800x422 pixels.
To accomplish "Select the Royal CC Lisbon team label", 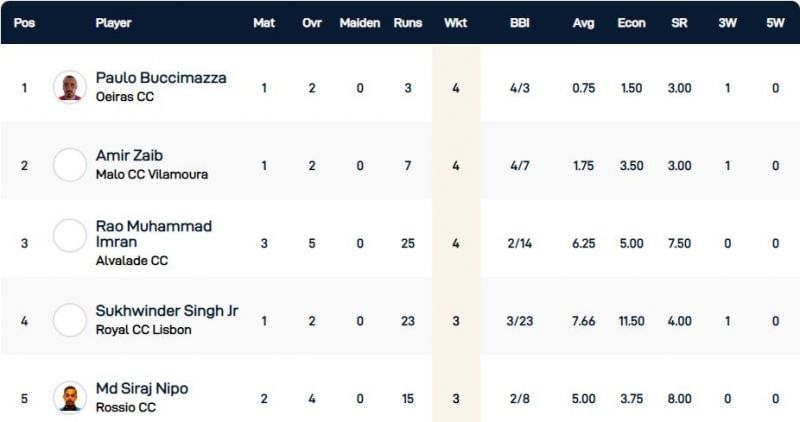I will tap(143, 329).
